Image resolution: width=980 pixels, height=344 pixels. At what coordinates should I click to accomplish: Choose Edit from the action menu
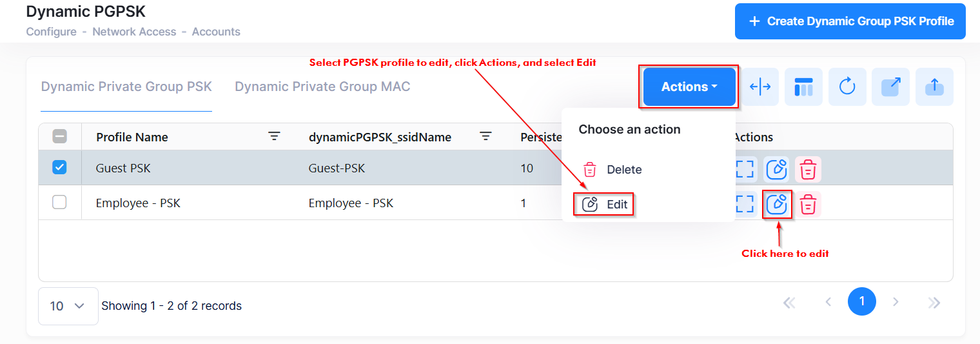604,205
